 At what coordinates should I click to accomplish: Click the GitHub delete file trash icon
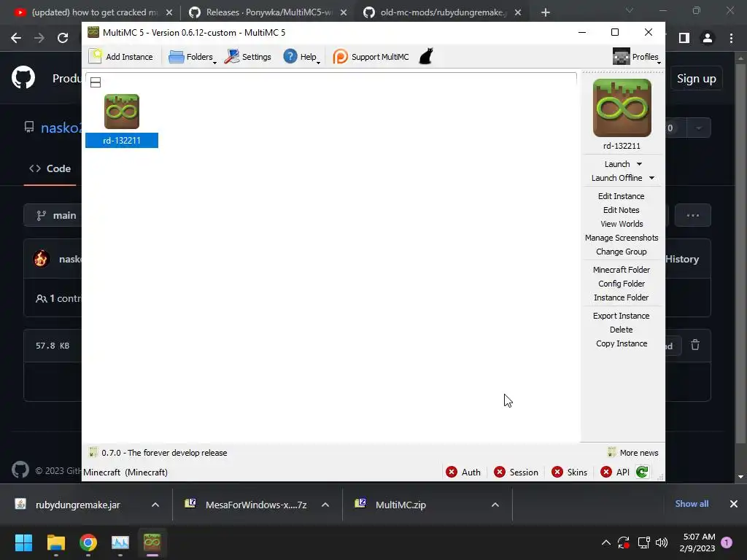point(695,345)
